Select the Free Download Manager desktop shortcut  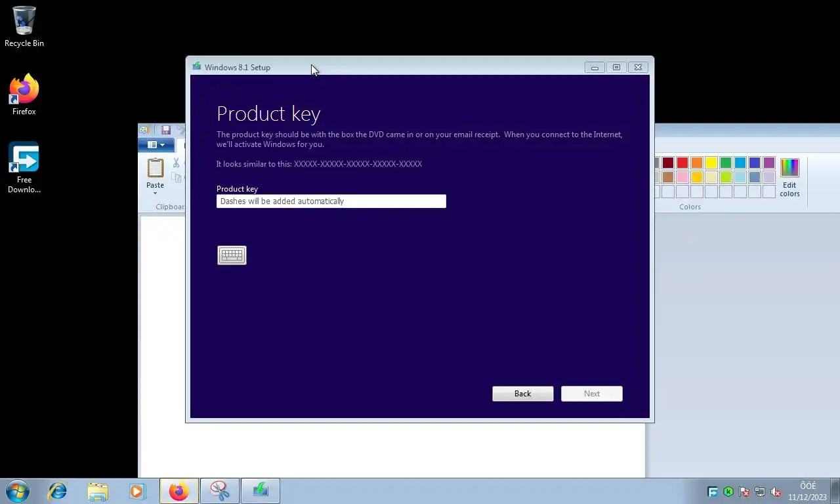(x=24, y=168)
